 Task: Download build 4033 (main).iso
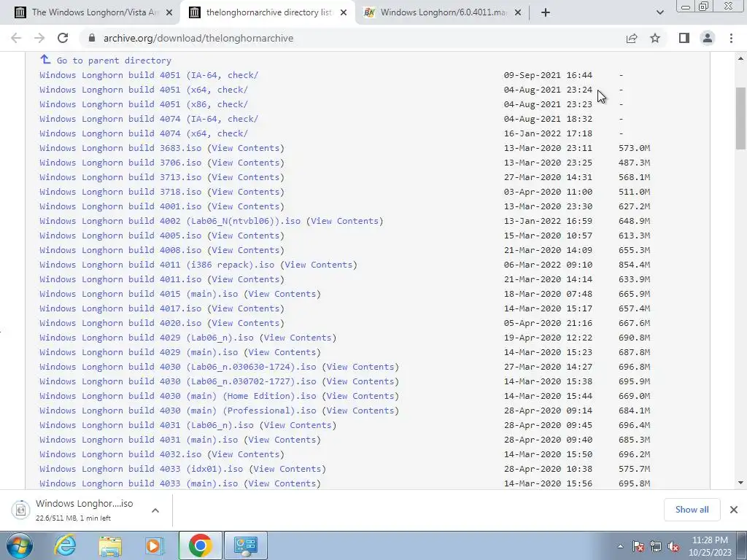point(139,483)
